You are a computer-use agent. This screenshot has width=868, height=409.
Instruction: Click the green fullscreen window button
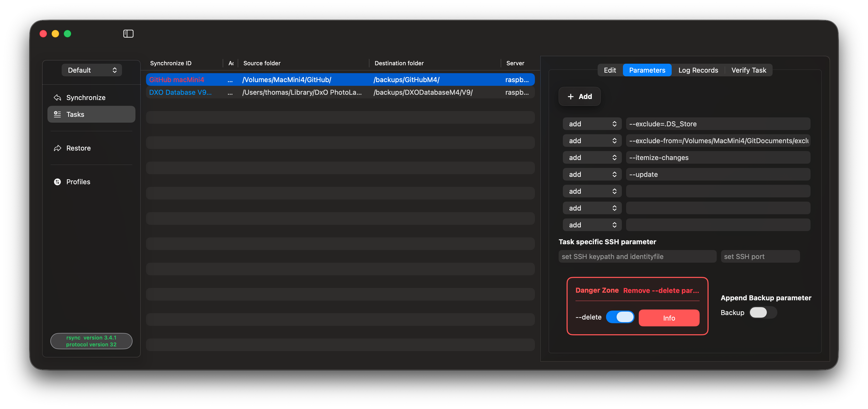click(x=67, y=34)
